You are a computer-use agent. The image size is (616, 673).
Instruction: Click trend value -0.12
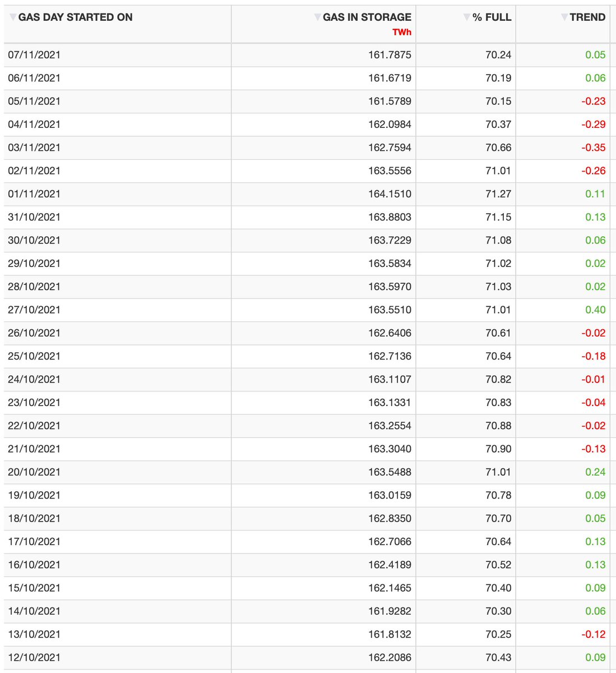[594, 634]
